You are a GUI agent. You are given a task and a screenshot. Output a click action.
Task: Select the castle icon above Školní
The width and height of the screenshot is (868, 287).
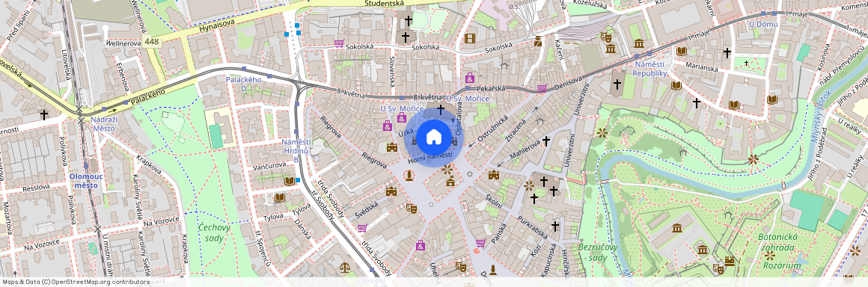pos(494,175)
